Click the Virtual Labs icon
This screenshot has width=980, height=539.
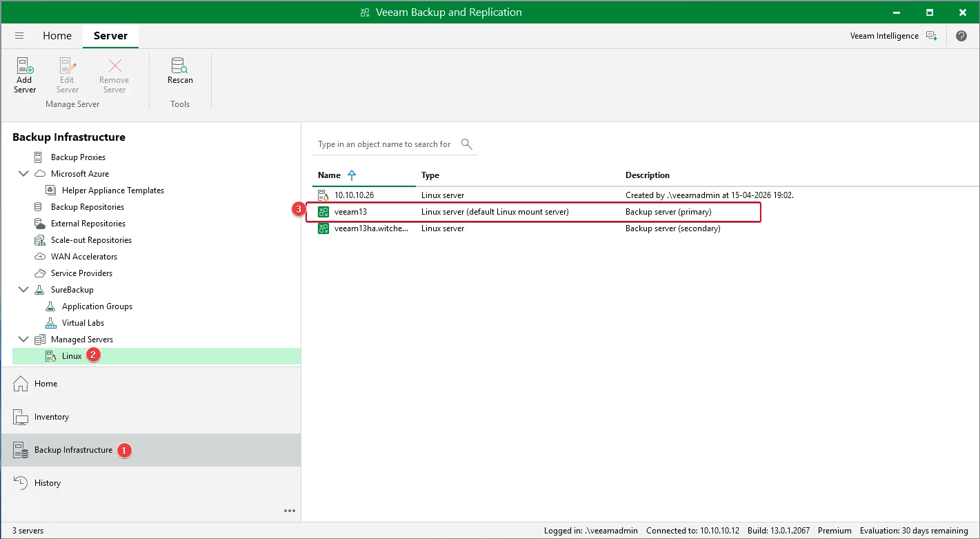coord(50,323)
